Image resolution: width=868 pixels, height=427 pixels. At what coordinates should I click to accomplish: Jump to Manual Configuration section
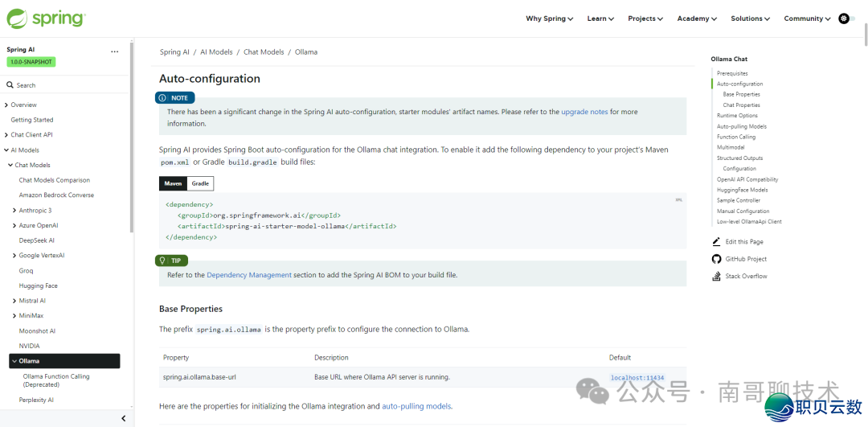point(743,211)
